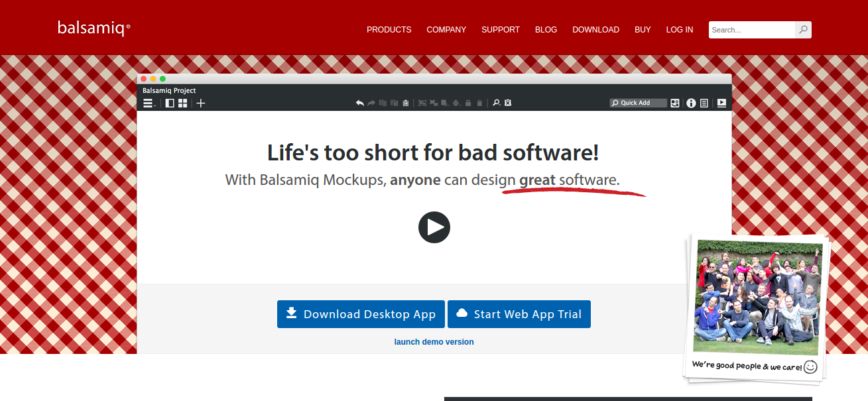Click the "Life's too short for bad software!" headline

coord(433,153)
